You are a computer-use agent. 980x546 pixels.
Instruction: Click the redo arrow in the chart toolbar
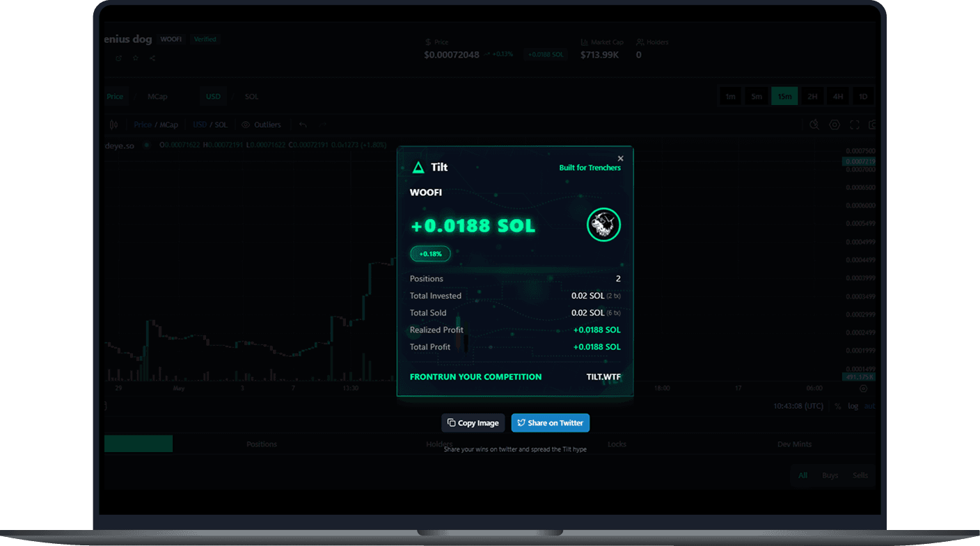(x=322, y=124)
